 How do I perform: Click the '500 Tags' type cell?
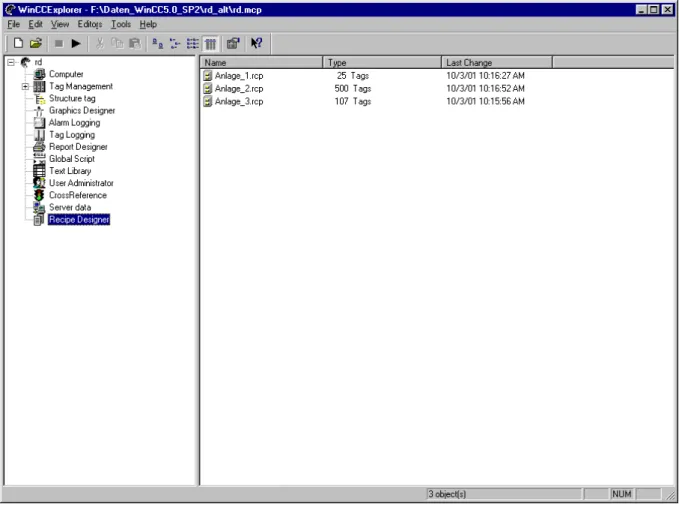point(352,89)
